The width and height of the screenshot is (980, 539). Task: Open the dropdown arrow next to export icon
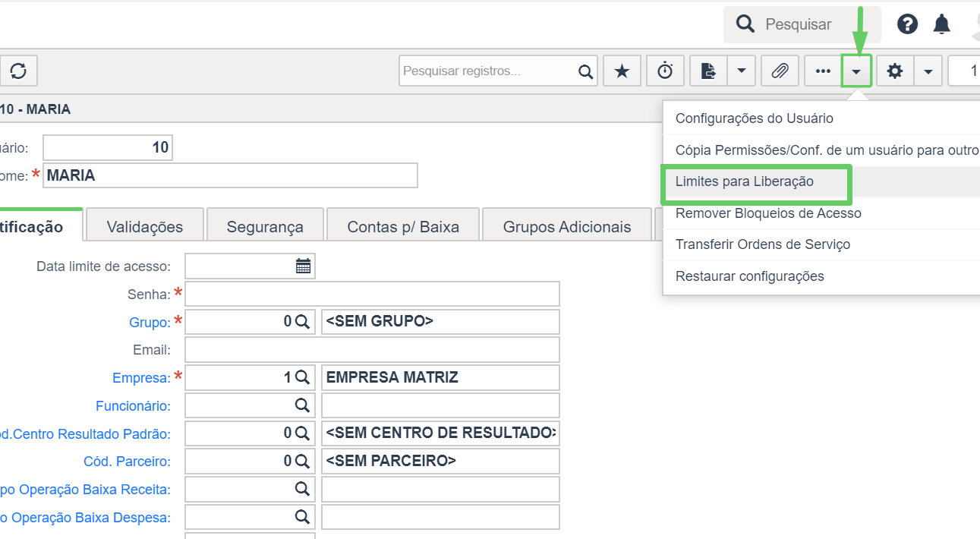pos(741,71)
